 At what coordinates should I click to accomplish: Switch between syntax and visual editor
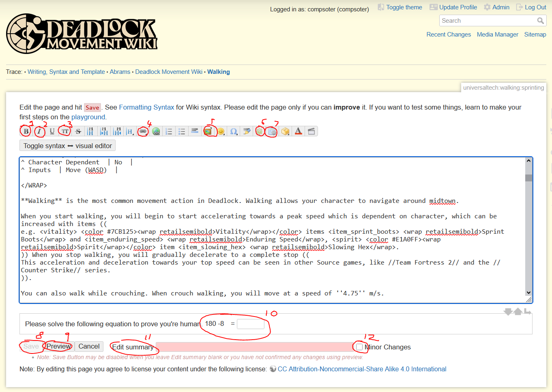[x=67, y=145]
